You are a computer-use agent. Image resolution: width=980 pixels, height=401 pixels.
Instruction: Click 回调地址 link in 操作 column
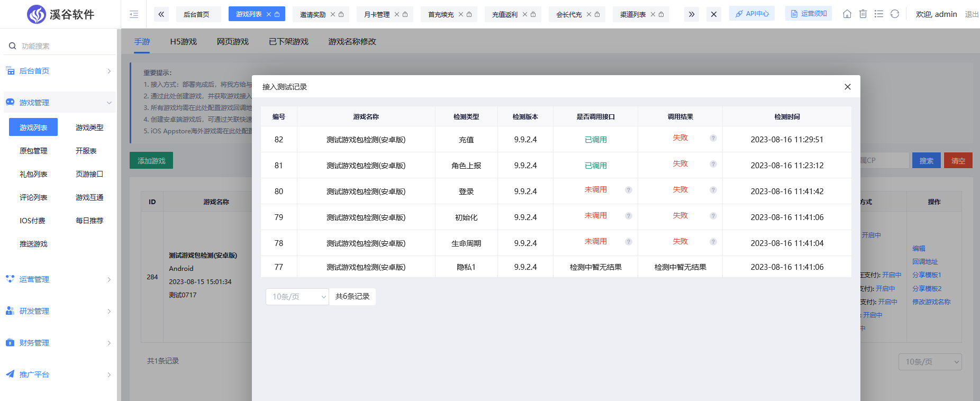click(x=925, y=262)
